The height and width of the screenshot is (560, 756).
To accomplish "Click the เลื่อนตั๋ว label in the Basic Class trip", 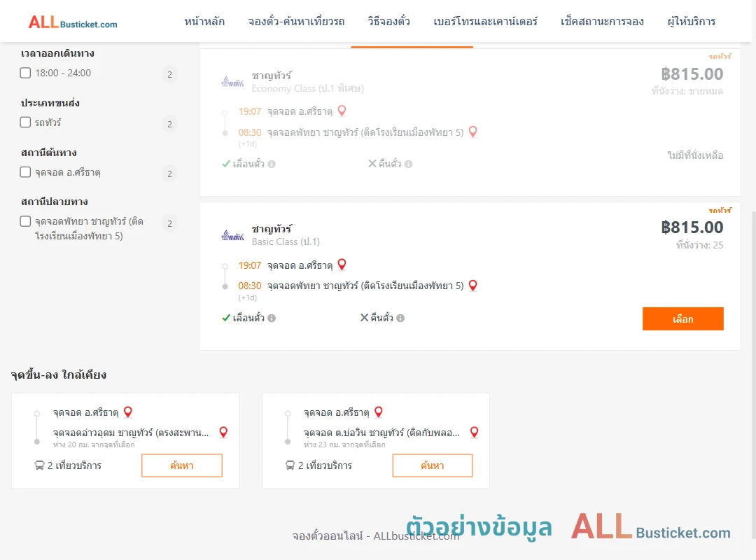I will [248, 318].
